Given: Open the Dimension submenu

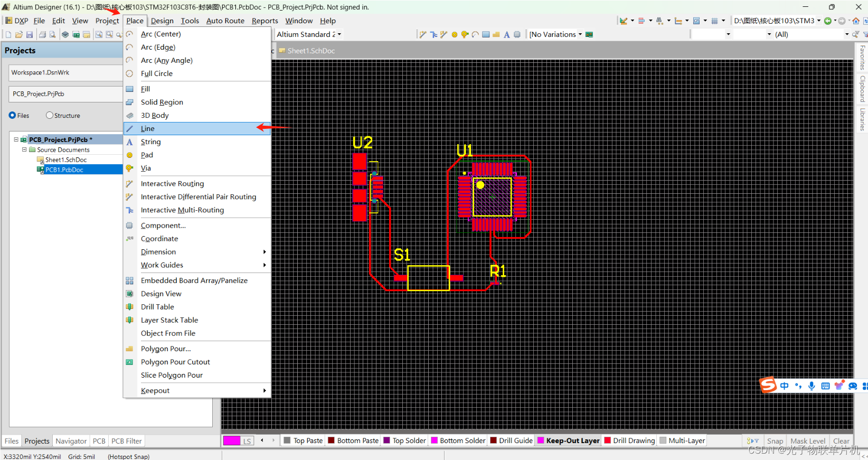Looking at the screenshot, I should (197, 252).
